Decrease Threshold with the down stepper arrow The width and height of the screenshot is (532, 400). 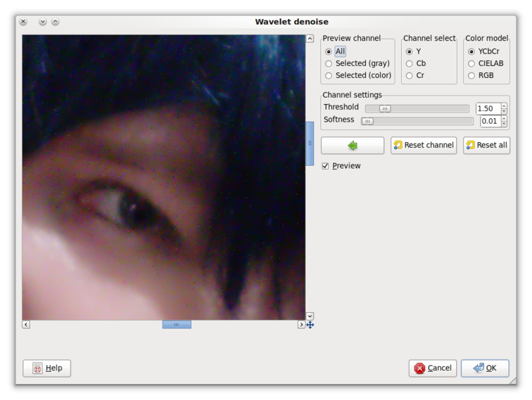point(504,111)
